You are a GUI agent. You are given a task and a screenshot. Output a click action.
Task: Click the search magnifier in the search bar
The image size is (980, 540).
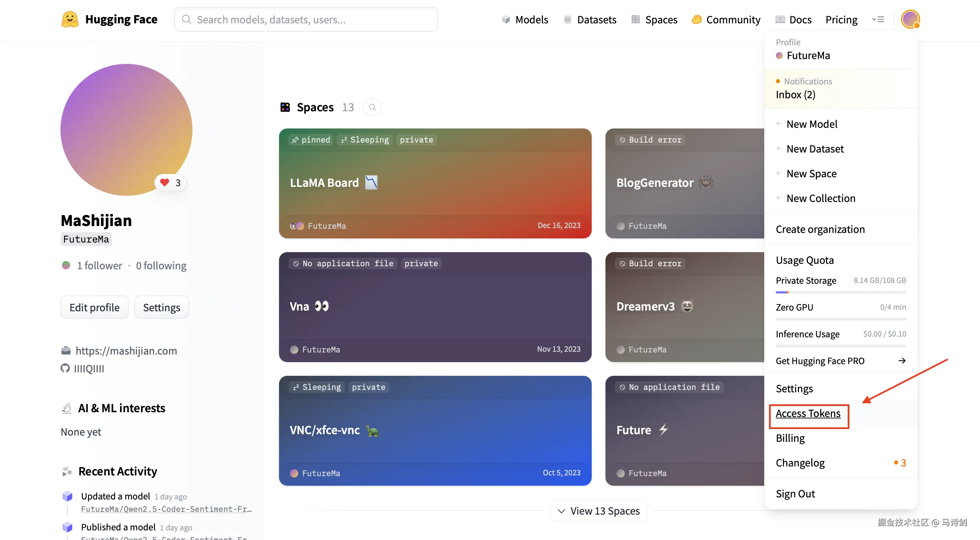[186, 19]
